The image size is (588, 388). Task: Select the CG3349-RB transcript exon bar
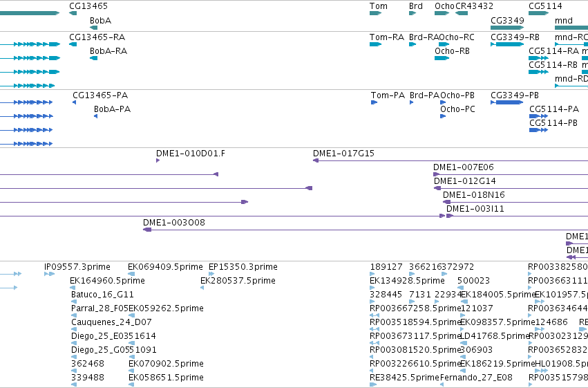click(509, 44)
